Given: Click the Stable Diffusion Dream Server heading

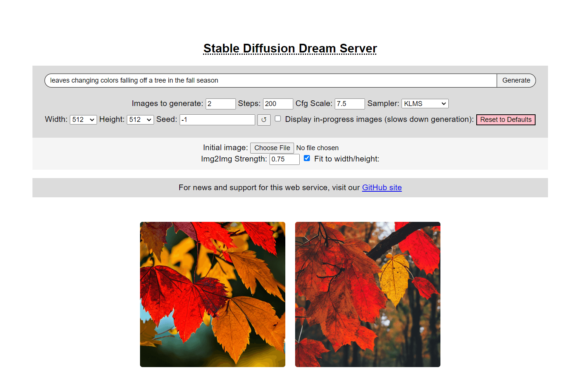Looking at the screenshot, I should pos(290,48).
